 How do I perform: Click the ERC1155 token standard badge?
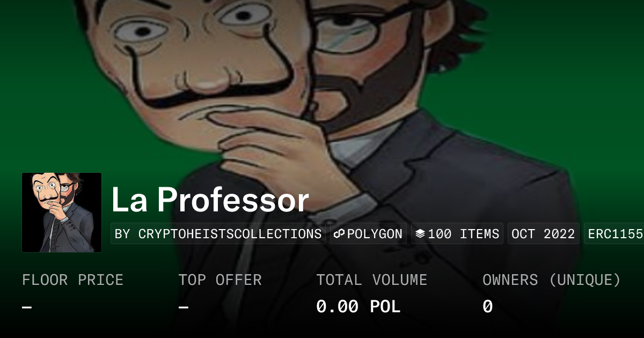click(x=614, y=234)
